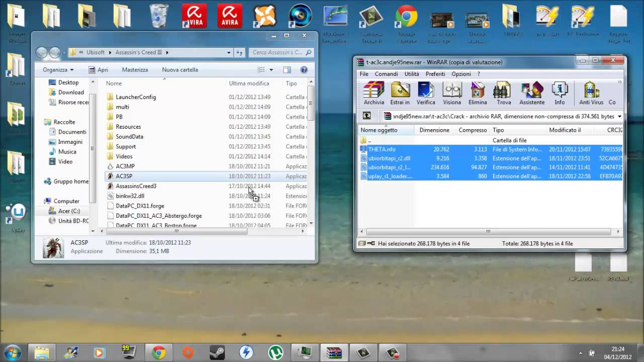Open the ? help menu in WinRAR
The height and width of the screenshot is (362, 644).
pyautogui.click(x=478, y=74)
